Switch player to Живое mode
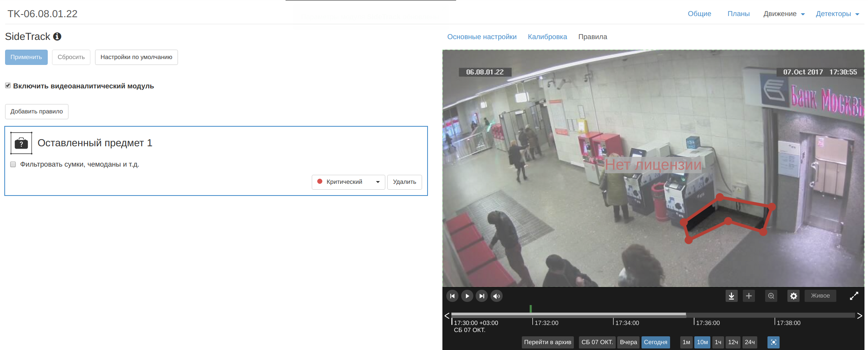This screenshot has width=868, height=350. click(x=820, y=296)
